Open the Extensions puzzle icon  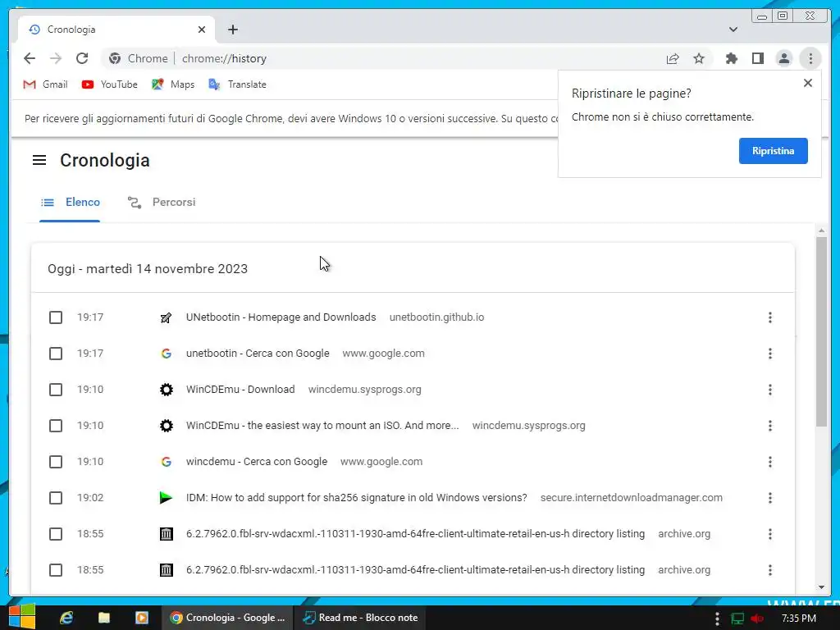click(731, 58)
